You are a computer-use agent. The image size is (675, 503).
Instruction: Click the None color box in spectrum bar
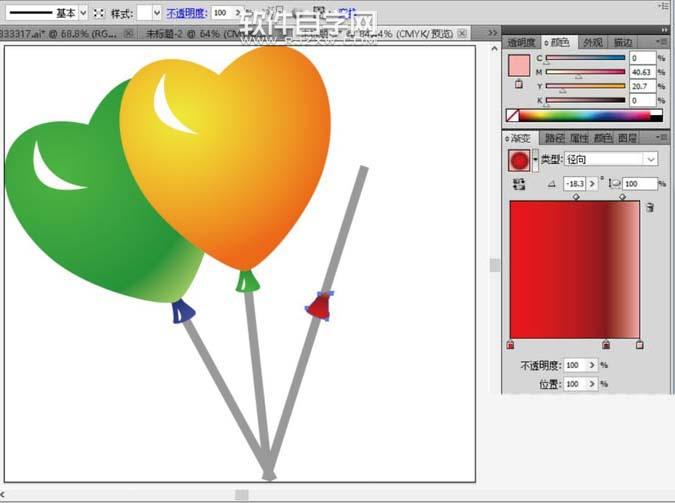point(512,116)
